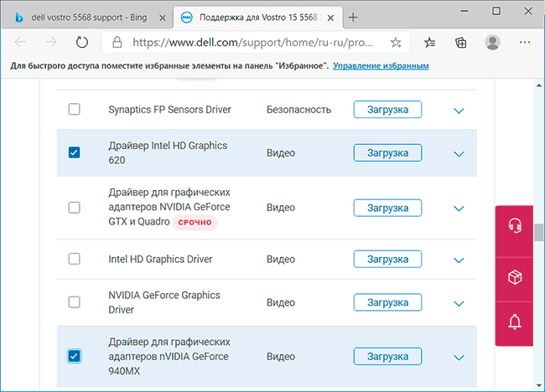Click the vertical scrollbar thumb
The width and height of the screenshot is (545, 392).
point(539,233)
